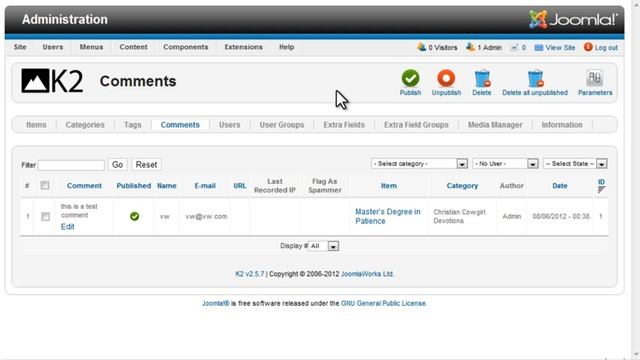Sort by the E-mail column header

coord(205,186)
